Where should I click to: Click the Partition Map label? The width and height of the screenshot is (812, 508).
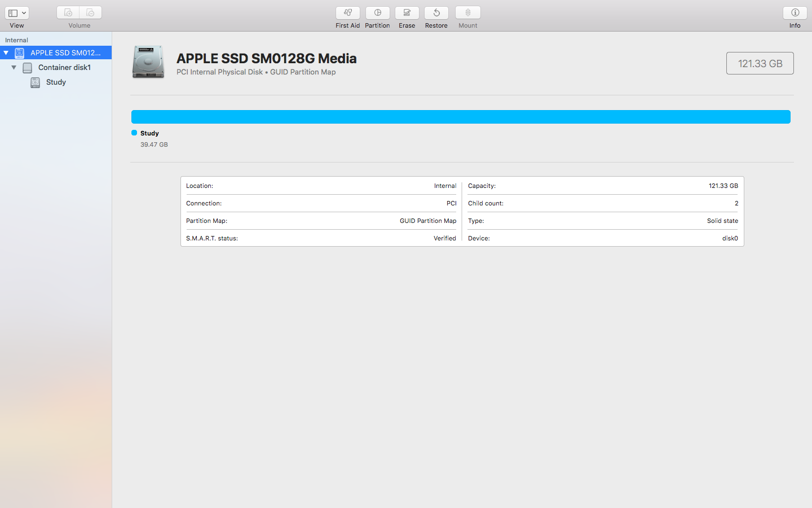pos(207,221)
